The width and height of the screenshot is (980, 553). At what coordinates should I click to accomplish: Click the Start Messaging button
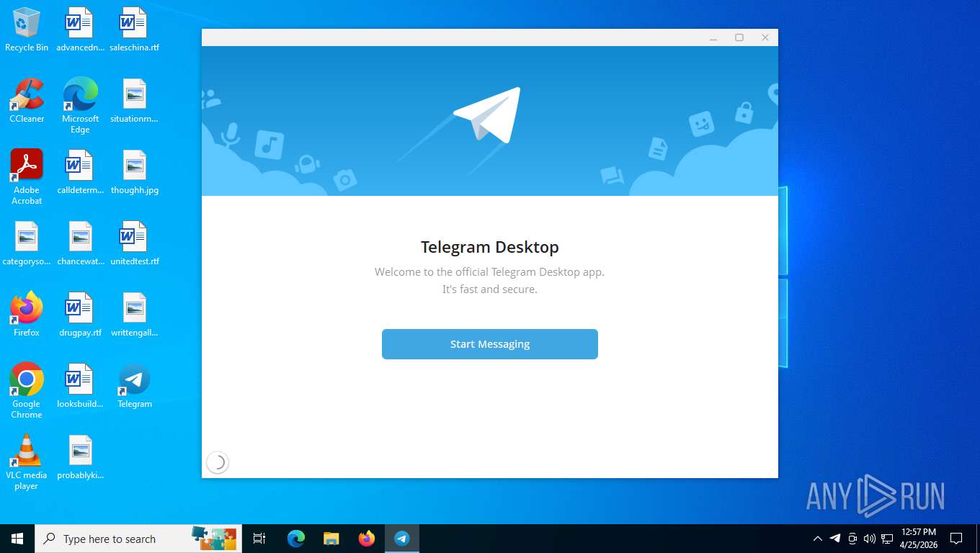(x=490, y=344)
